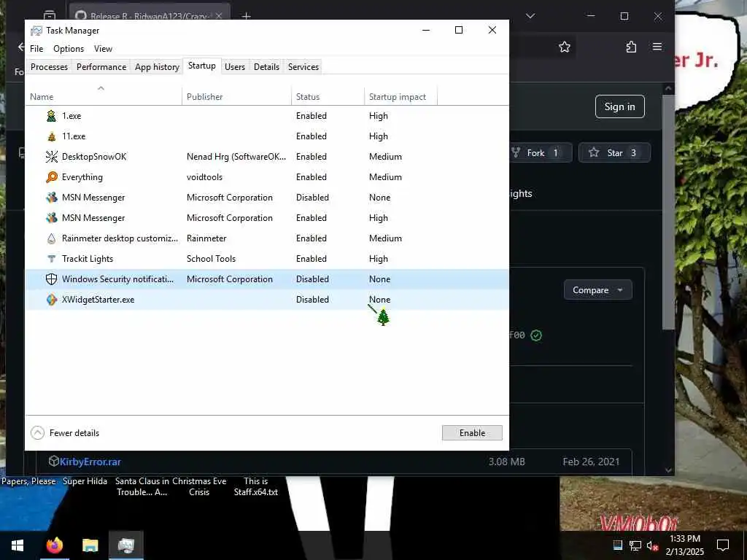Click the Enable button

point(472,433)
